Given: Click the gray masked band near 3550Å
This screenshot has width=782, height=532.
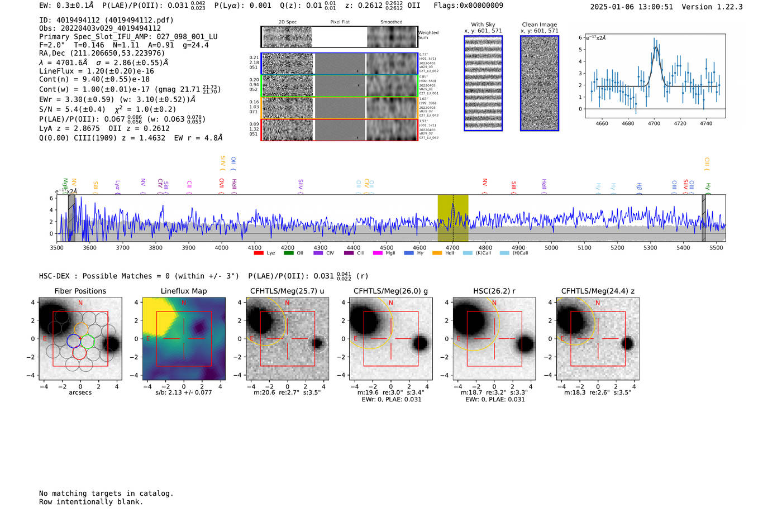Looking at the screenshot, I should point(71,218).
